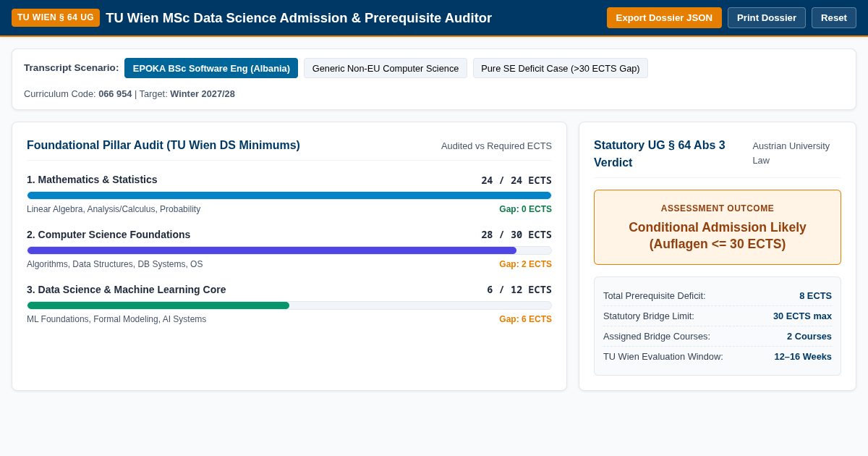This screenshot has width=868, height=456.
Task: Click the Gap: 2 ECTS label
Action: pos(525,264)
